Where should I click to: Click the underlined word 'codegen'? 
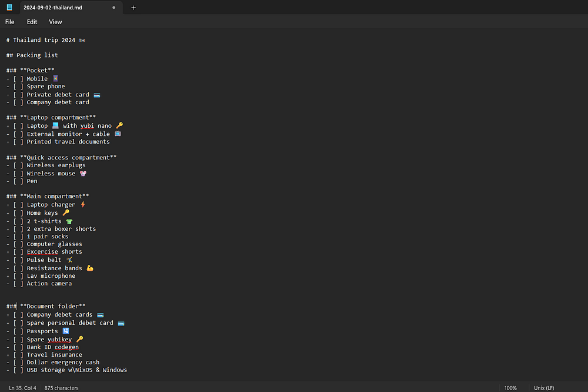coord(67,347)
